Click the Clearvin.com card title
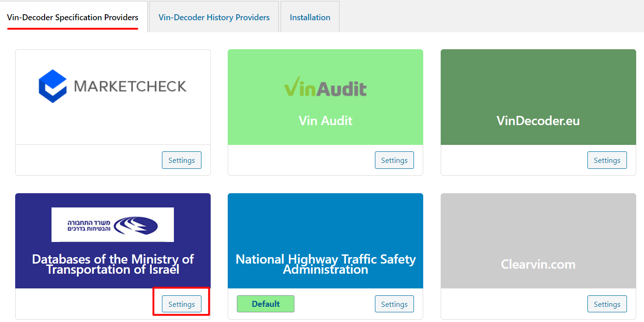Image resolution: width=644 pixels, height=322 pixels. click(538, 264)
